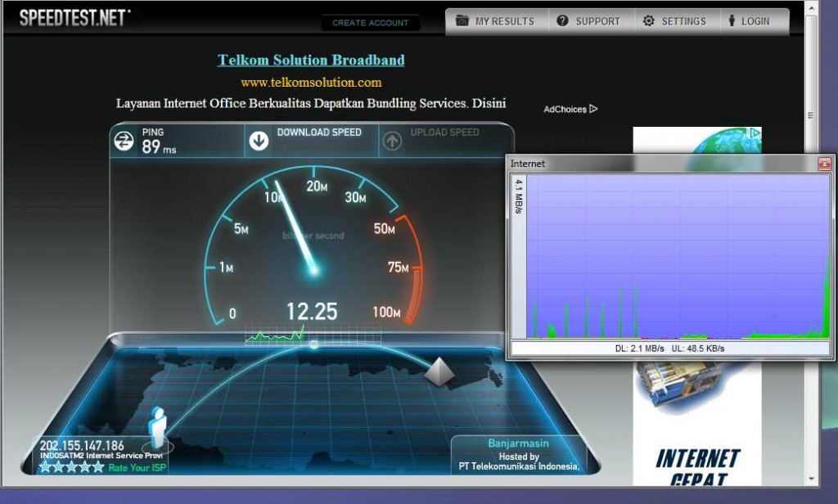
Task: Open the Support tab
Action: point(592,21)
